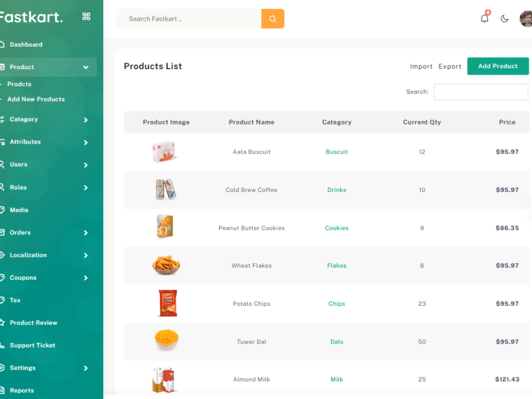The image size is (532, 399).
Task: Click the Add Product button
Action: pos(498,66)
